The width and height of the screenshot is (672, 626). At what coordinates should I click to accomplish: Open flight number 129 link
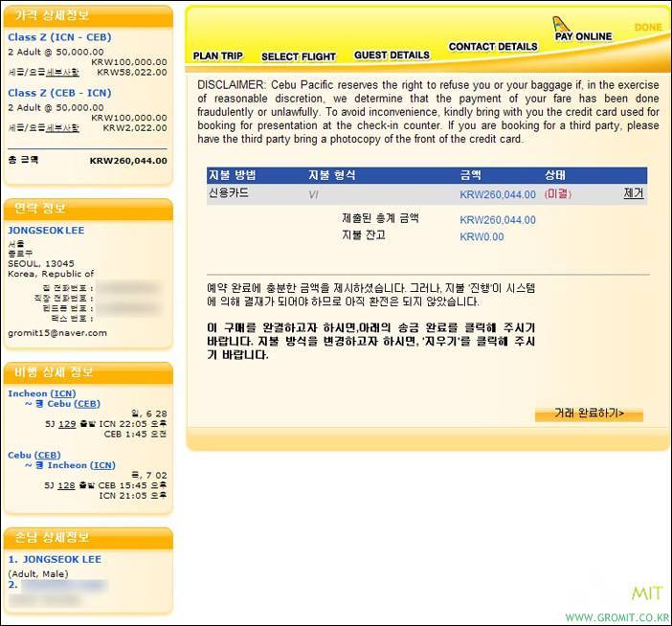67,424
